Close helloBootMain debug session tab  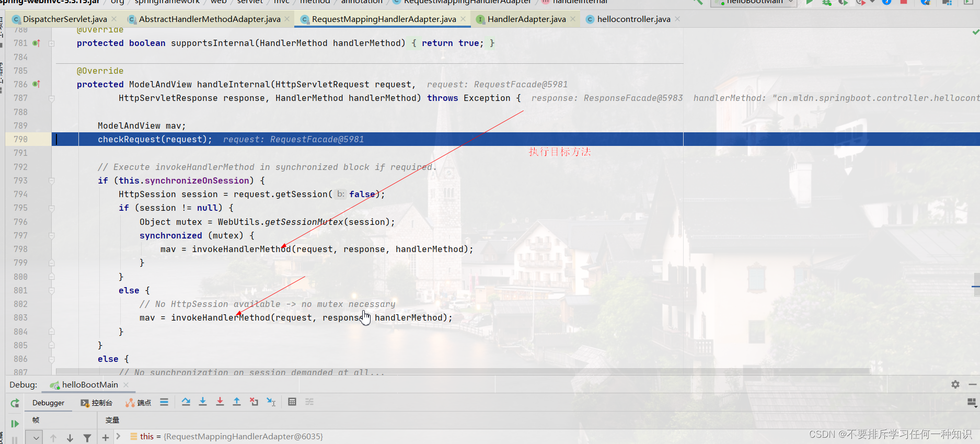(126, 385)
